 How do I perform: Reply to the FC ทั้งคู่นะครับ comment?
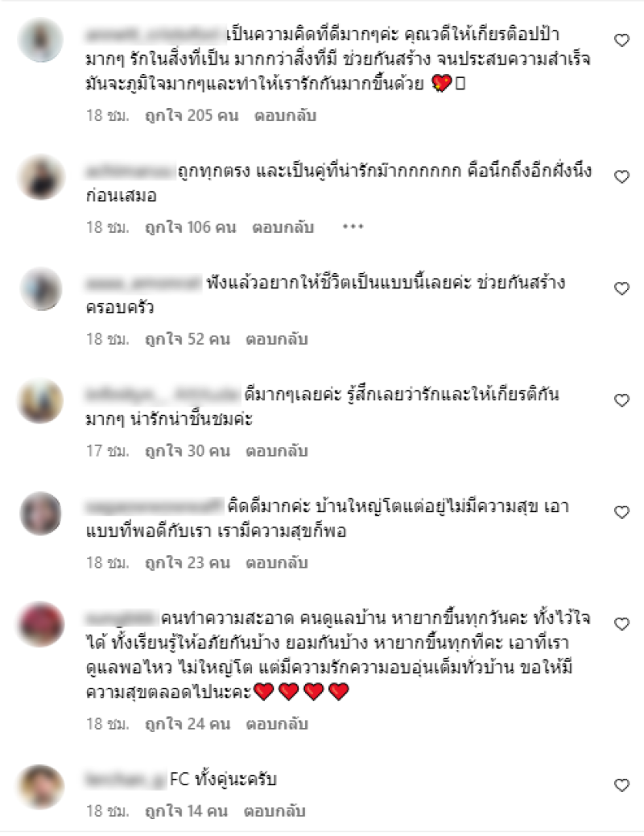pyautogui.click(x=275, y=812)
